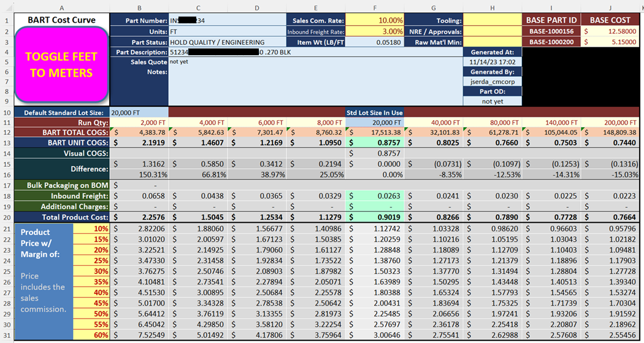Select column F header
Screen dimensions: 644x343
click(375, 8)
